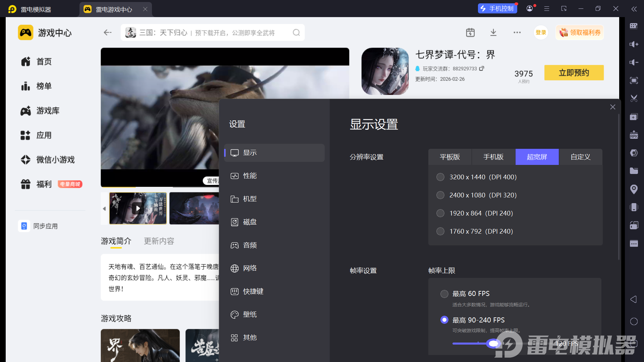Viewport: 644px width, 362px height.
Task: Click the scissors screenshot icon
Action: (x=634, y=99)
